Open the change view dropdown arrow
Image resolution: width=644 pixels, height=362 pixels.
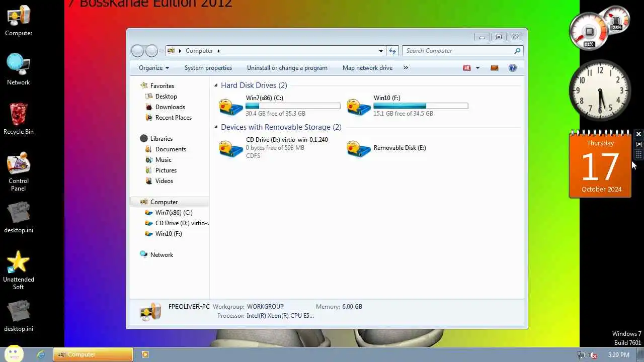[477, 68]
